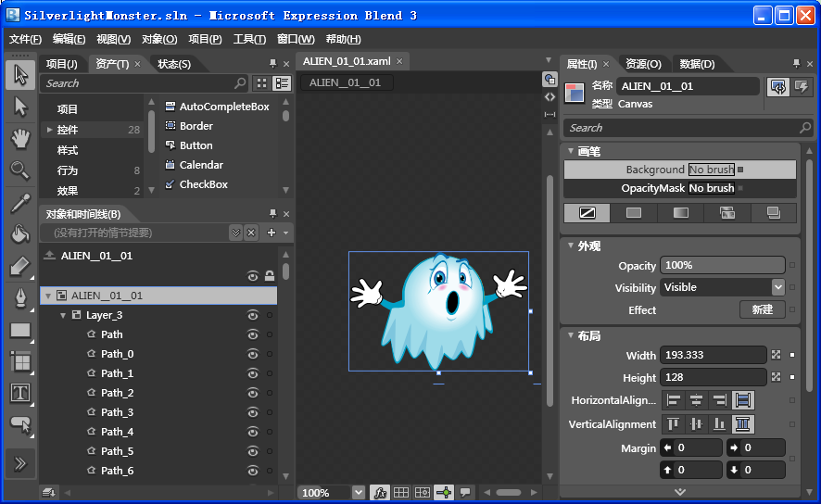Show the Events view icon
821x504 pixels.
(x=802, y=87)
